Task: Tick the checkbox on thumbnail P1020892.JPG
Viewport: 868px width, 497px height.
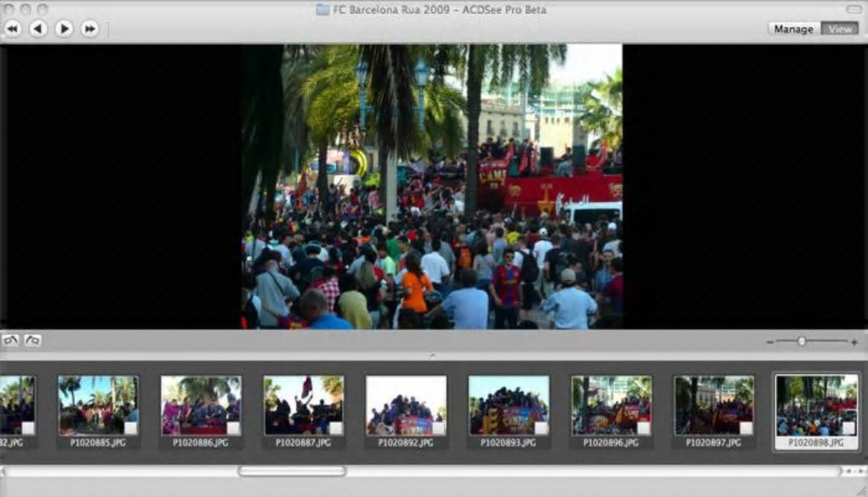Action: click(438, 428)
